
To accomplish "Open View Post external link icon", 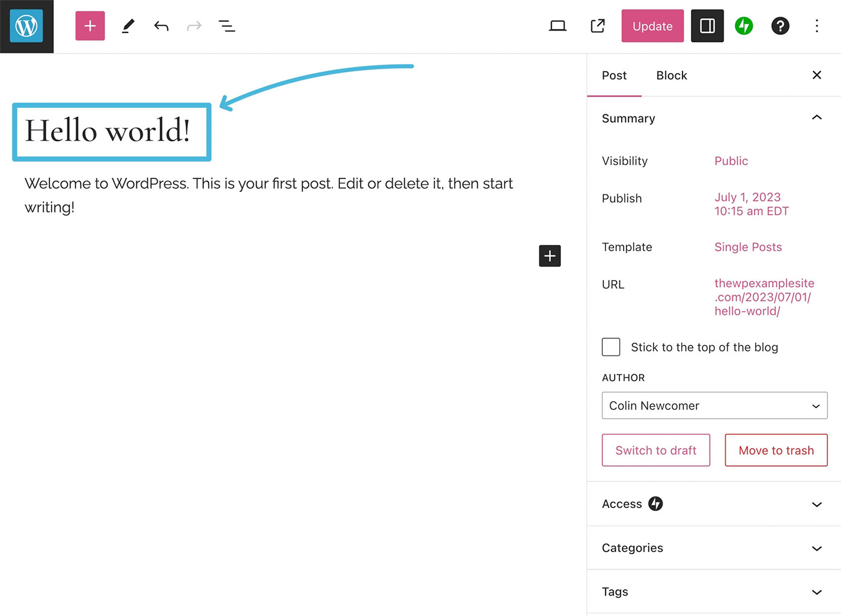I will click(598, 26).
